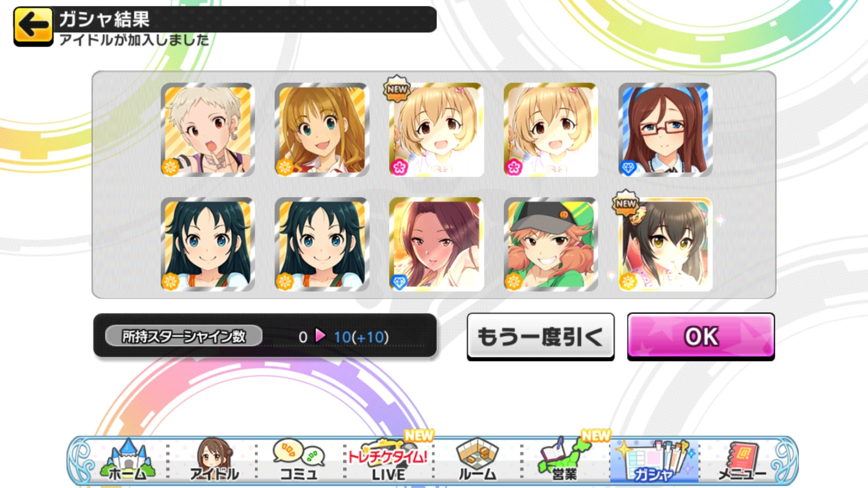Image resolution: width=868 pixels, height=488 pixels.
Task: Select the idol wearing a green cap
Action: pos(551,244)
